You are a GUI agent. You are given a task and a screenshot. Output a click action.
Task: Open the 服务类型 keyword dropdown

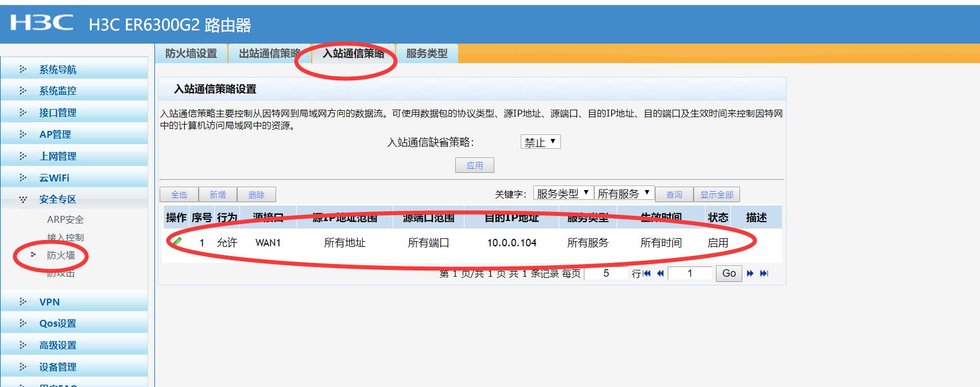(x=563, y=193)
